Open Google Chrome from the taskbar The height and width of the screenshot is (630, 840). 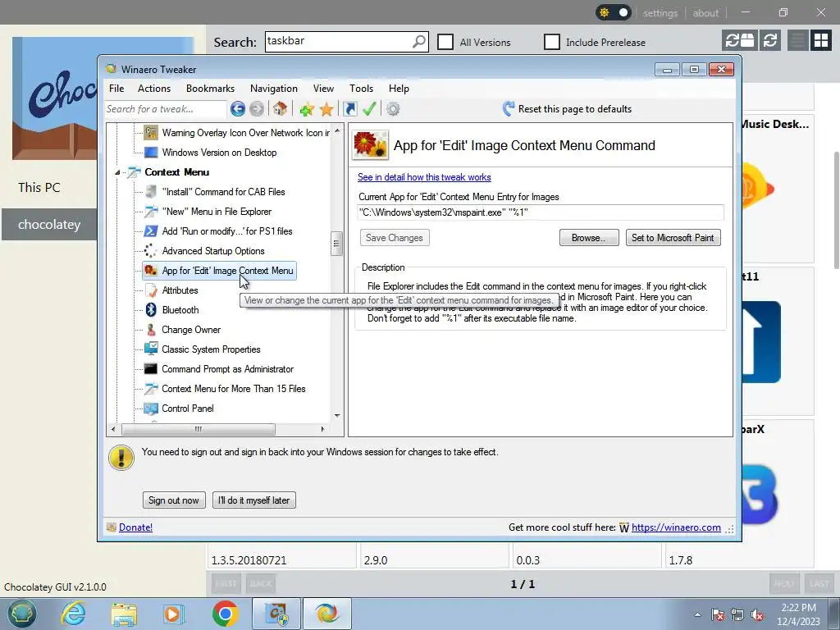tap(225, 614)
